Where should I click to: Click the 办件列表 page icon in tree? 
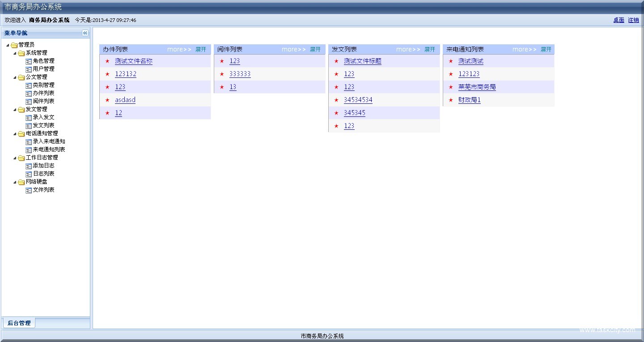point(29,93)
